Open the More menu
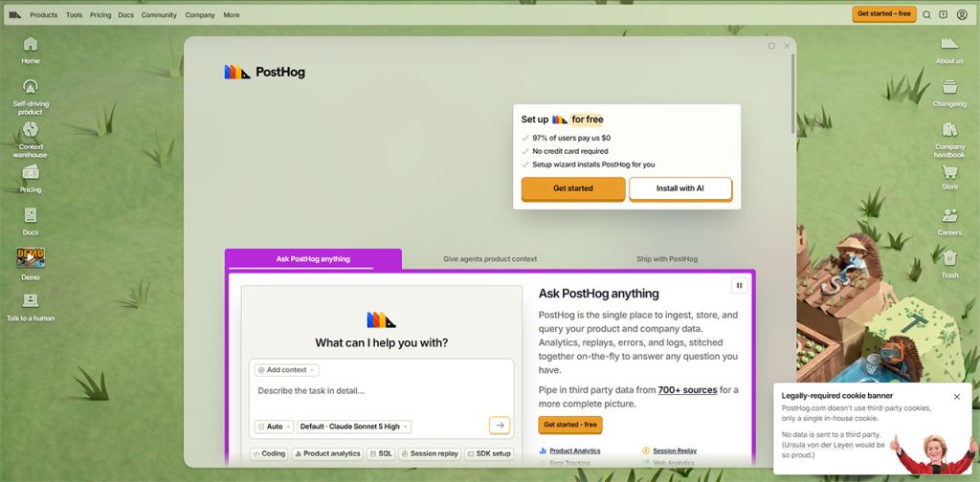This screenshot has height=482, width=980. [x=232, y=15]
